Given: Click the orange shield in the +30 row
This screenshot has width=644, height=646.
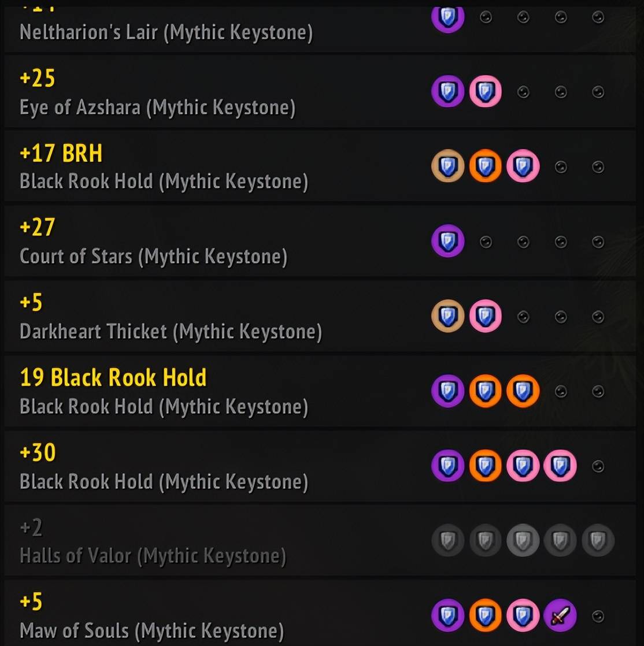Looking at the screenshot, I should point(485,466).
